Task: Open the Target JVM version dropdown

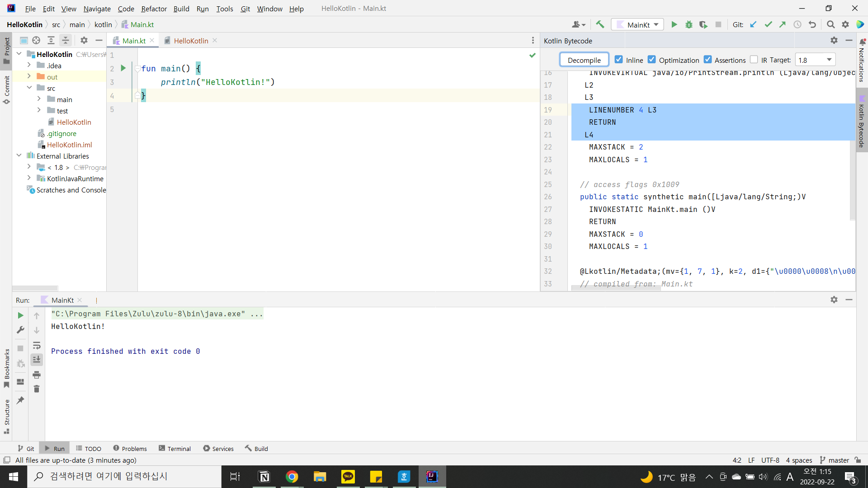Action: tap(816, 60)
